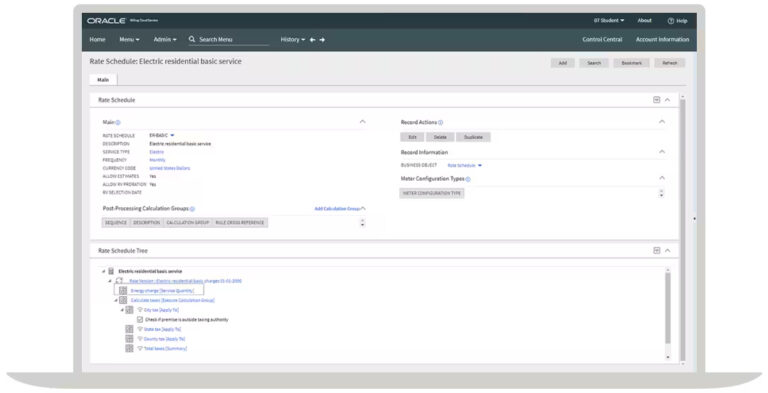768x393 pixels.
Task: Click the Add button
Action: pyautogui.click(x=563, y=63)
